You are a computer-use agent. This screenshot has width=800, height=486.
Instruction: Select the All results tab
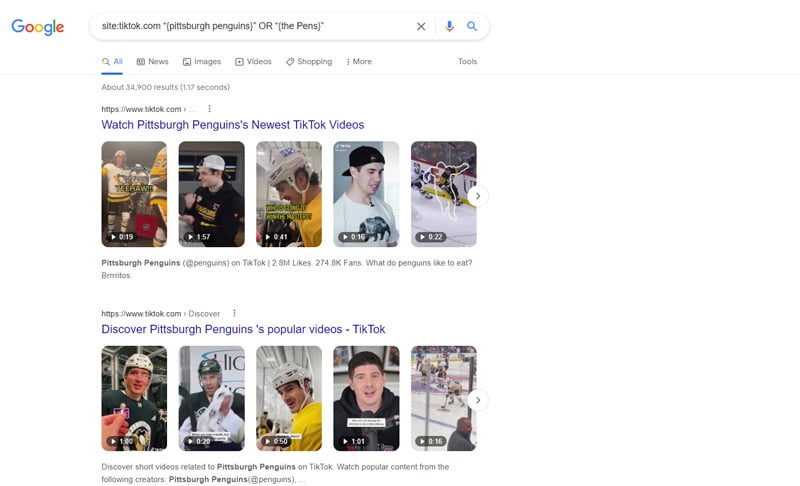112,62
